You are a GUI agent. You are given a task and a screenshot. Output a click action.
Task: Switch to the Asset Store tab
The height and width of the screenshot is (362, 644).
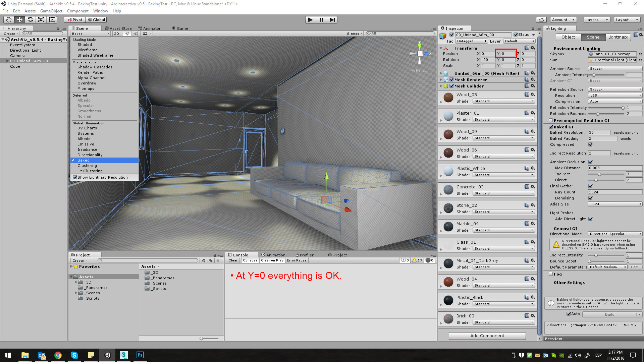(x=118, y=28)
